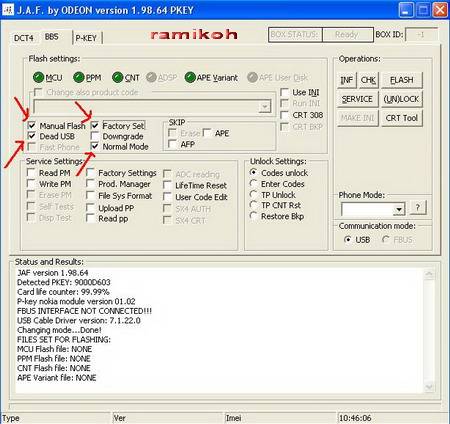
Task: Click the 'APE Variant file: NONE' log line
Action: tap(57, 378)
